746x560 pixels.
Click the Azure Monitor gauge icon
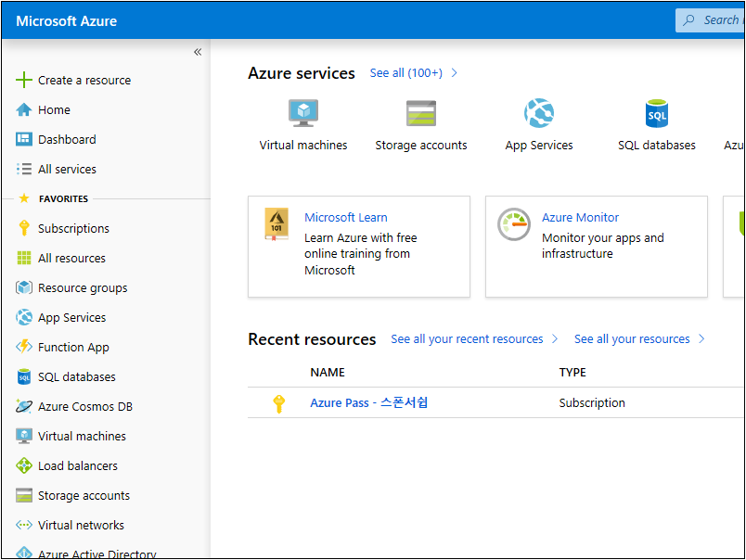(514, 223)
